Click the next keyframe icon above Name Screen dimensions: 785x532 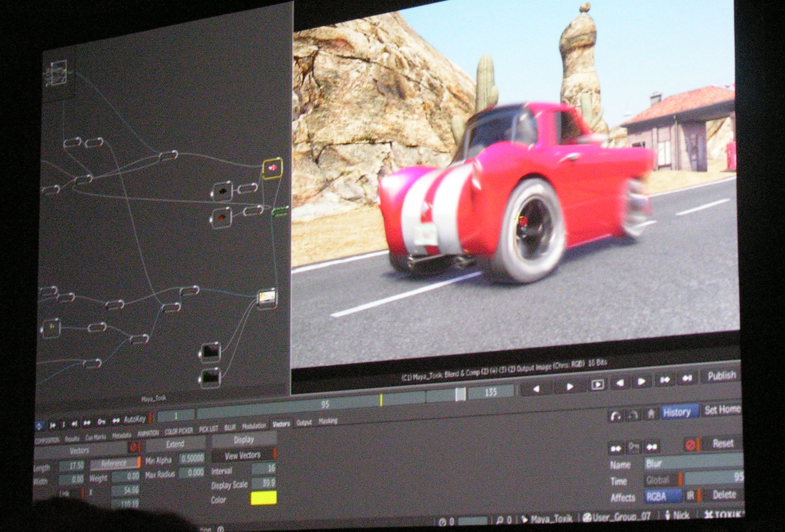point(652,447)
